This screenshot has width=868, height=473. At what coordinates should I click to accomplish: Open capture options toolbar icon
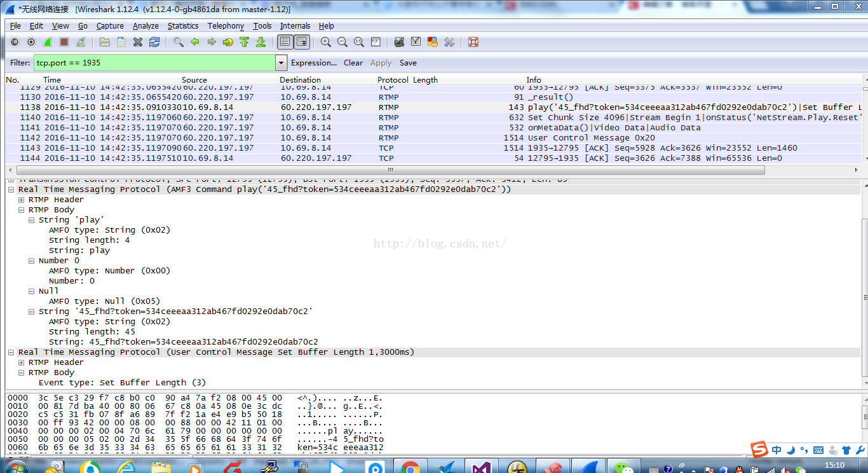(31, 43)
